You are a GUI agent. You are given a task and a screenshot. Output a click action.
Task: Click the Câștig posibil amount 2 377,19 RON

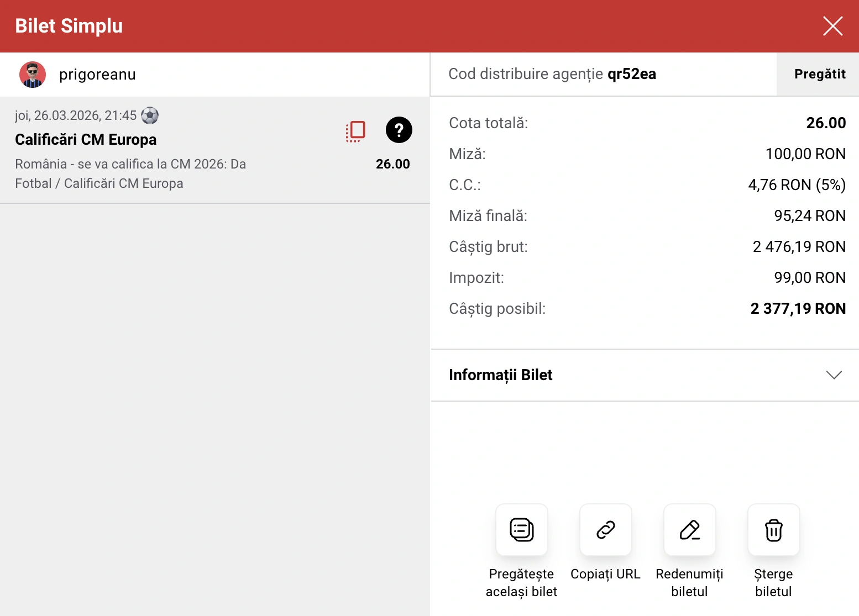[x=798, y=308]
